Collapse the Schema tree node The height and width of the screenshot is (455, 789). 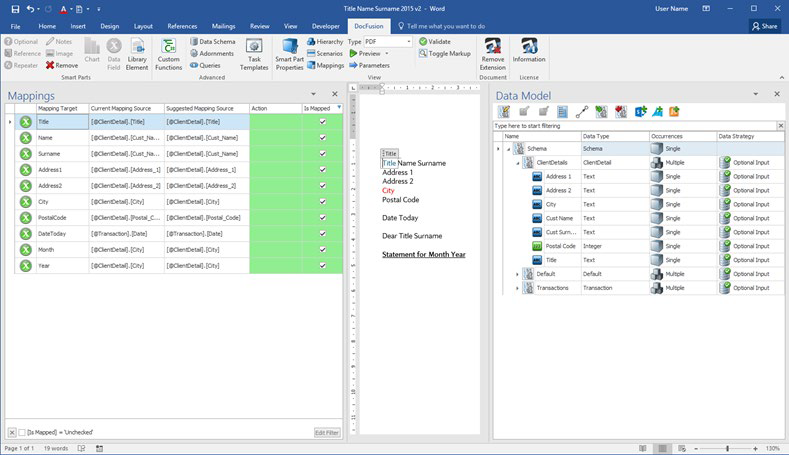tap(508, 149)
